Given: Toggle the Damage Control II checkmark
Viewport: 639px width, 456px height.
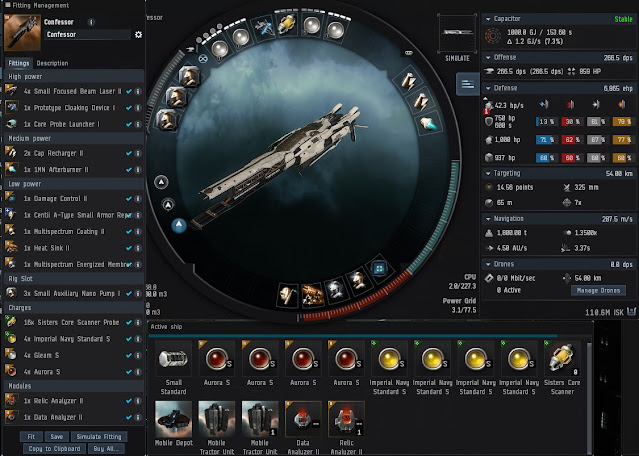Looking at the screenshot, I should pyautogui.click(x=129, y=199).
